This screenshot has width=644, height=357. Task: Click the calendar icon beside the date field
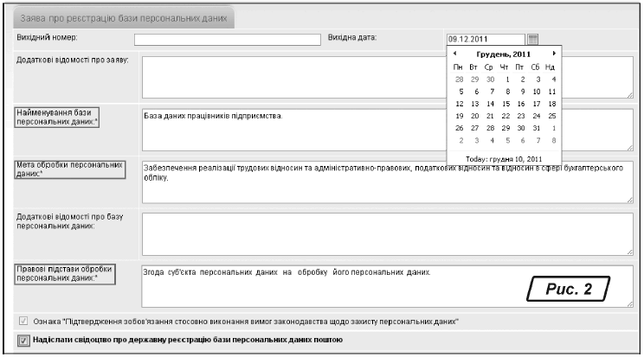click(x=533, y=39)
